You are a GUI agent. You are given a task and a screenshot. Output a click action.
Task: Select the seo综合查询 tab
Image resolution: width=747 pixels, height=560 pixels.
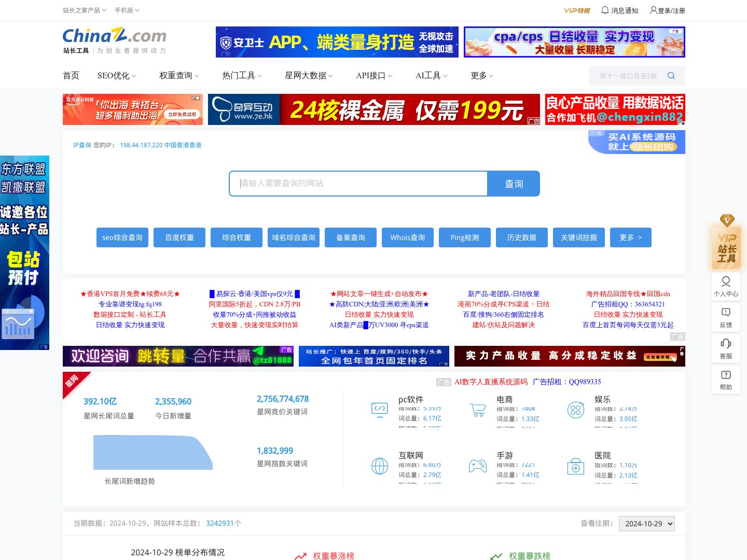(122, 237)
